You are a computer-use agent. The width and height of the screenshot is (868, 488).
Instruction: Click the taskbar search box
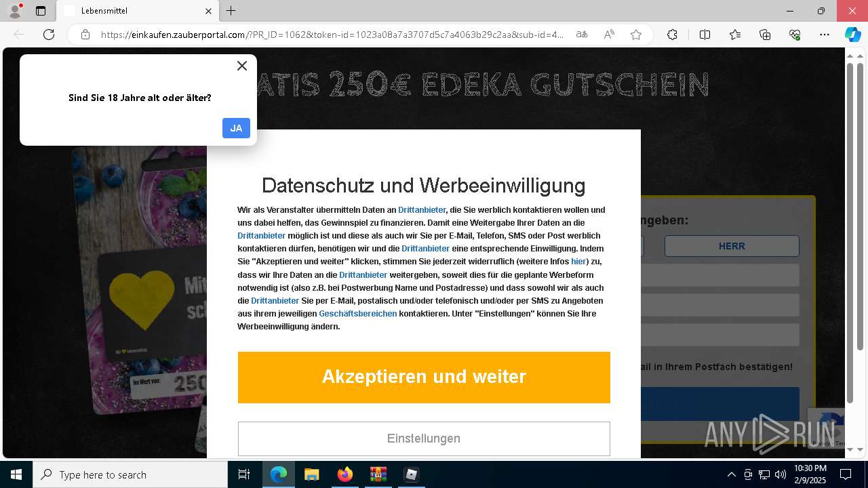(x=130, y=474)
